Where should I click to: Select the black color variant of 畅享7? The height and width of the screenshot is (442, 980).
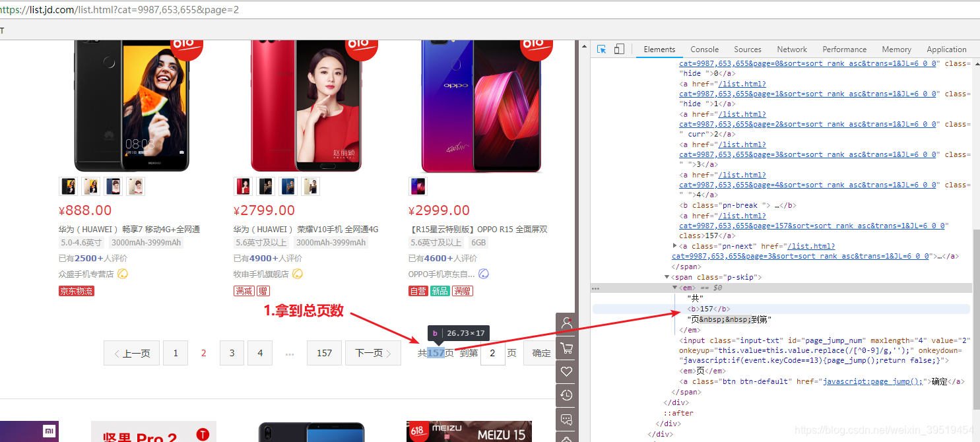click(69, 187)
